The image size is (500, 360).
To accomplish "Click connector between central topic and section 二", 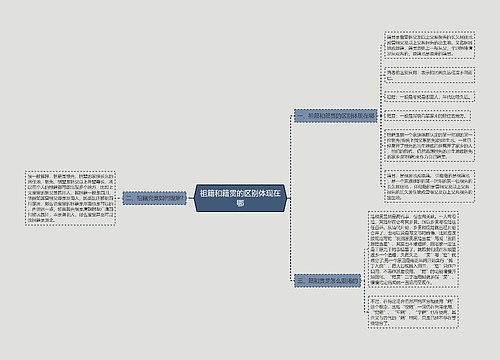I will [190, 198].
